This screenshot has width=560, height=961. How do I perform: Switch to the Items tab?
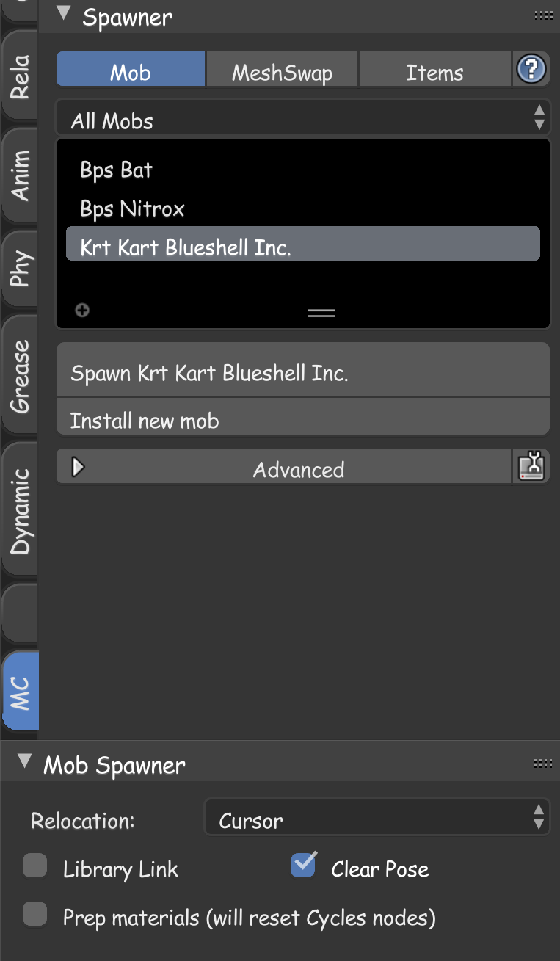[x=435, y=68]
